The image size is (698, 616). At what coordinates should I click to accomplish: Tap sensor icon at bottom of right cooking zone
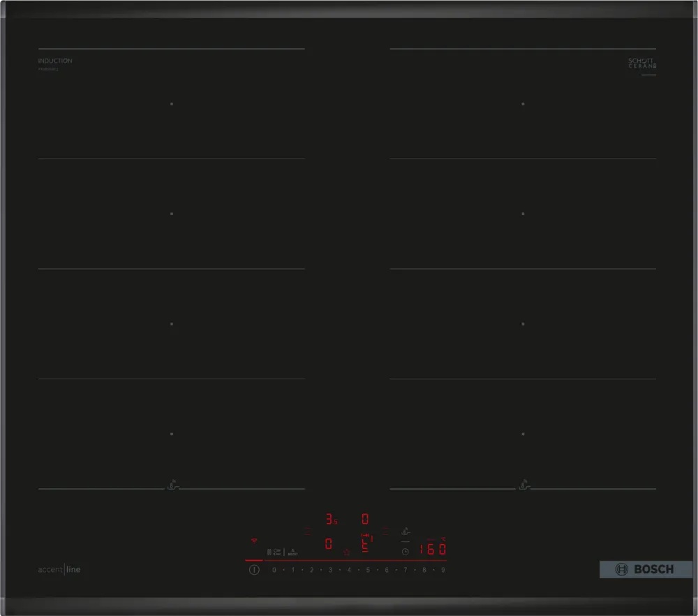524,485
